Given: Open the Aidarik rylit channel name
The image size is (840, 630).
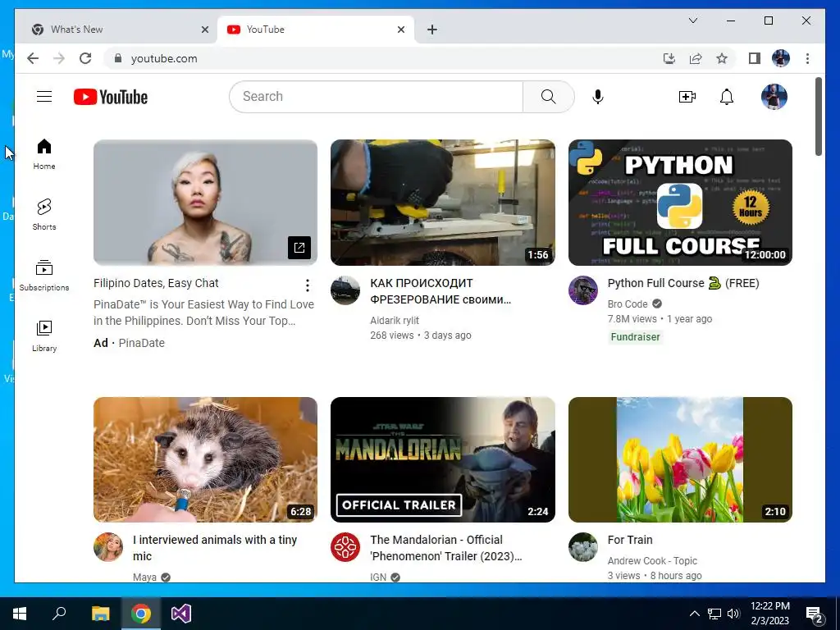Looking at the screenshot, I should pyautogui.click(x=395, y=321).
